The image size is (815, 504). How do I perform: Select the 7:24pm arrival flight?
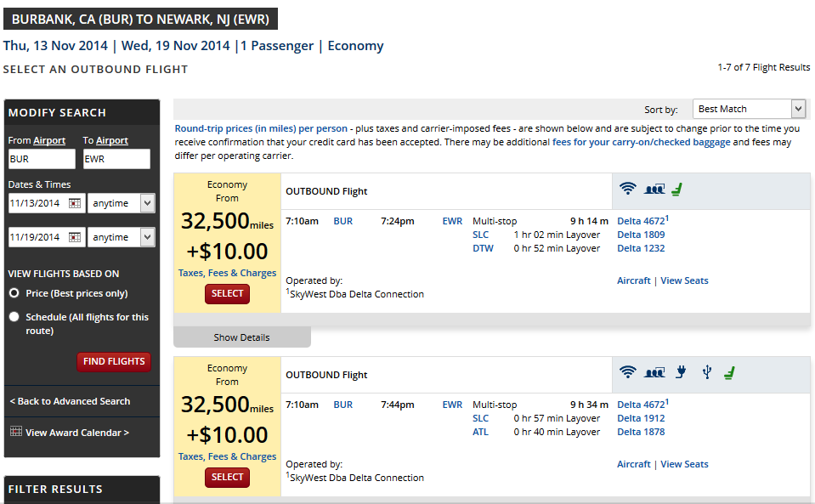(x=227, y=294)
